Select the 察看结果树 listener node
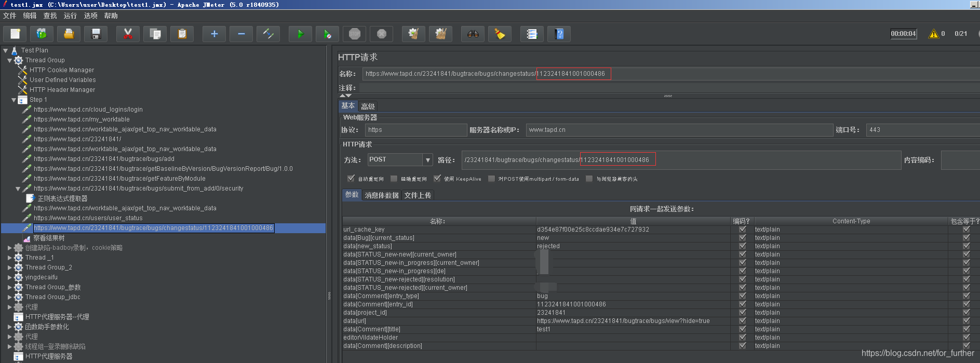This screenshot has height=363, width=980. point(49,238)
